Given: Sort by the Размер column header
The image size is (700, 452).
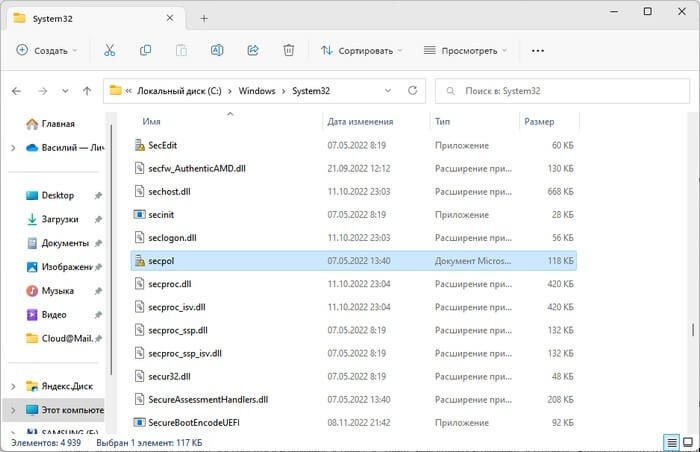Looking at the screenshot, I should 539,121.
